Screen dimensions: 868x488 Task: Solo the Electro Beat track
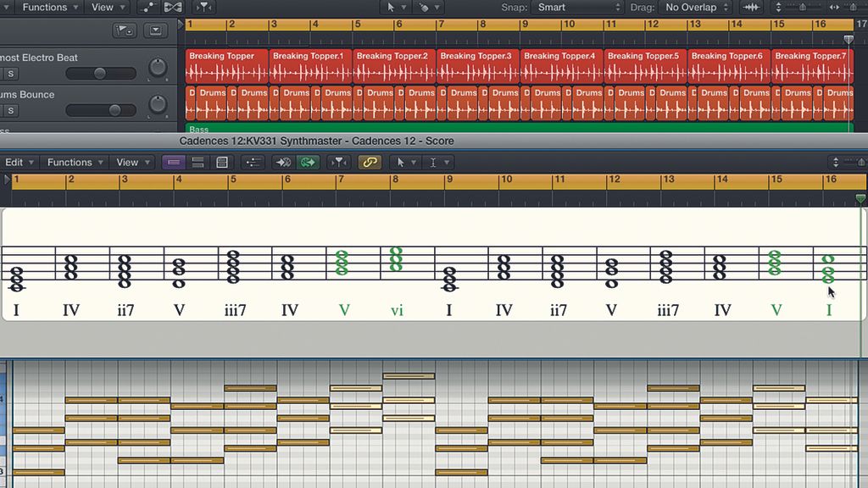[8, 74]
